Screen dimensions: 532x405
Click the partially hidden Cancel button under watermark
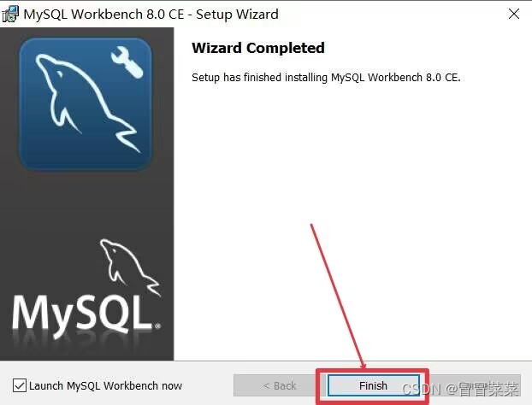pos(475,385)
